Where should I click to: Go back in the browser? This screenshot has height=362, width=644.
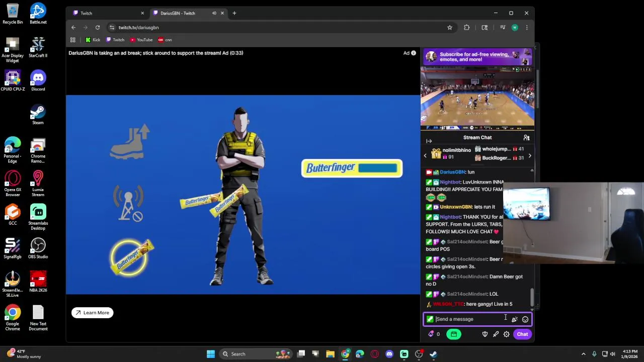(73, 27)
